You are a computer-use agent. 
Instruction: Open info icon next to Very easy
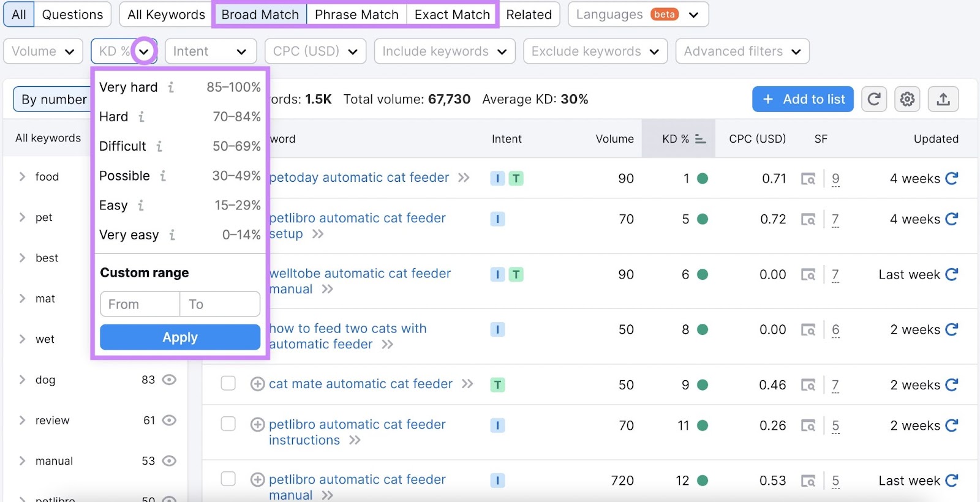click(172, 235)
